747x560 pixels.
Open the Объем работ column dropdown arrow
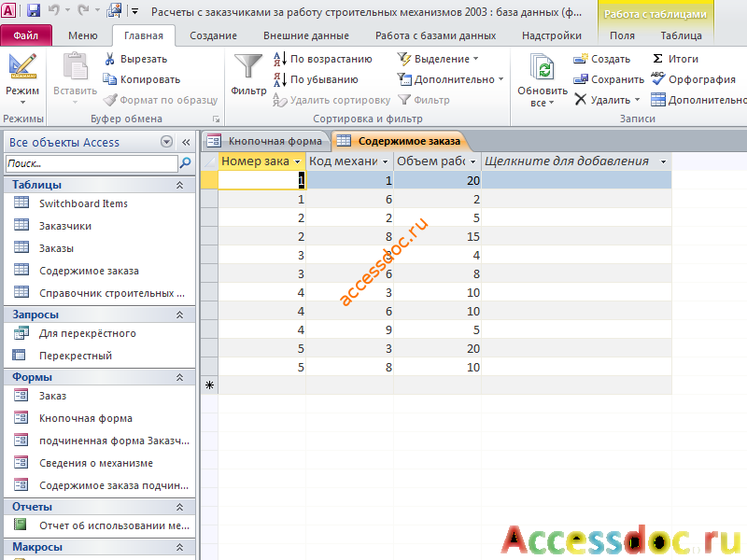(x=473, y=161)
